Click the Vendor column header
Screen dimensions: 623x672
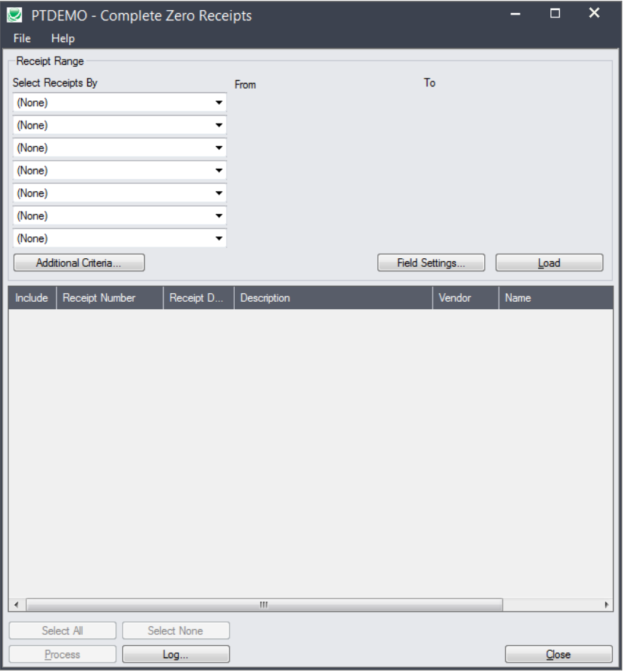click(466, 298)
